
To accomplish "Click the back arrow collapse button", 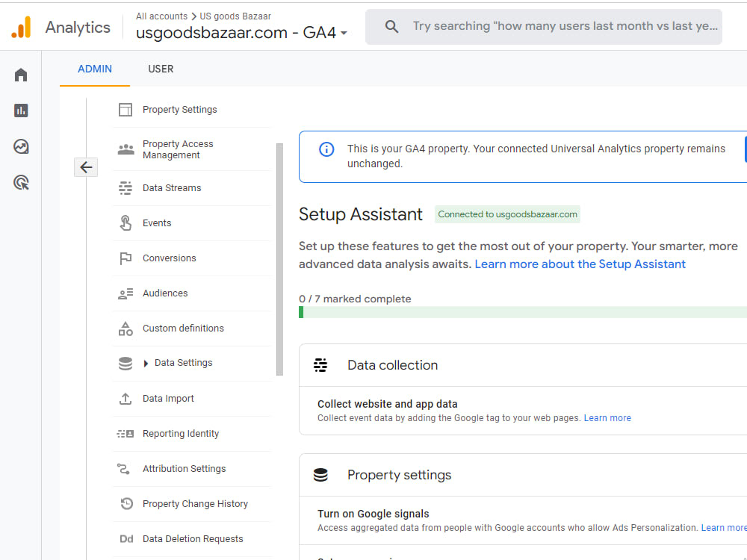I will [86, 167].
